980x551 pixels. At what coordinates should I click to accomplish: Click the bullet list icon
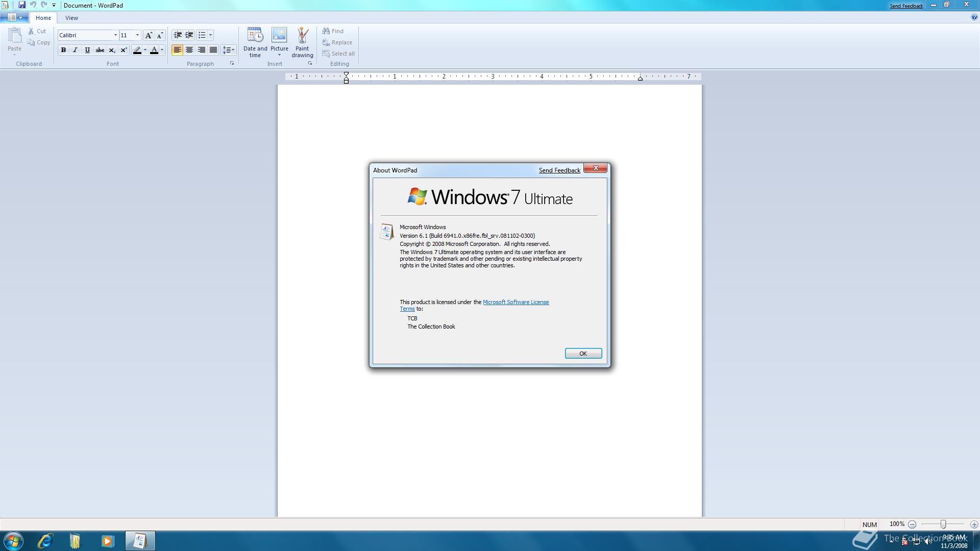tap(202, 35)
